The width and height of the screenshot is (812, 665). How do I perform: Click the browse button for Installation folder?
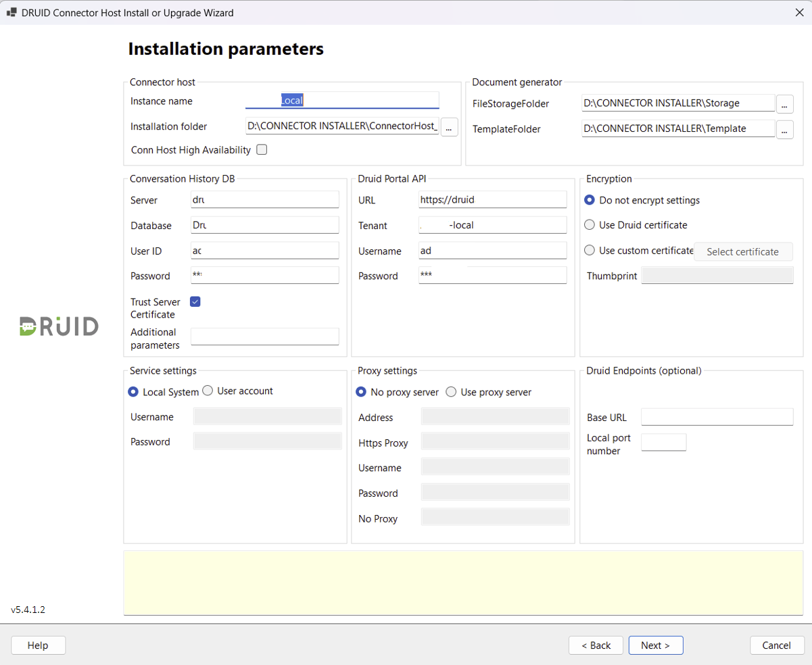449,127
